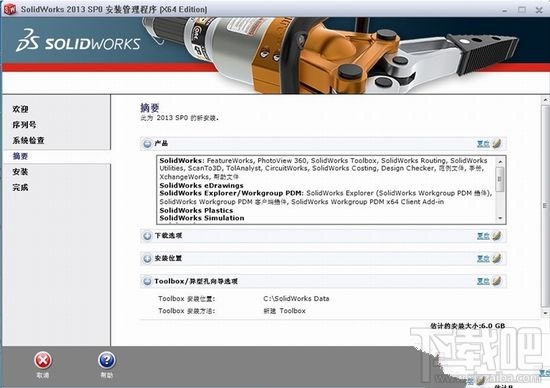Click the SolidWorks Explorer/Workgroup PDM entry
The image size is (550, 388).
[x=231, y=193]
